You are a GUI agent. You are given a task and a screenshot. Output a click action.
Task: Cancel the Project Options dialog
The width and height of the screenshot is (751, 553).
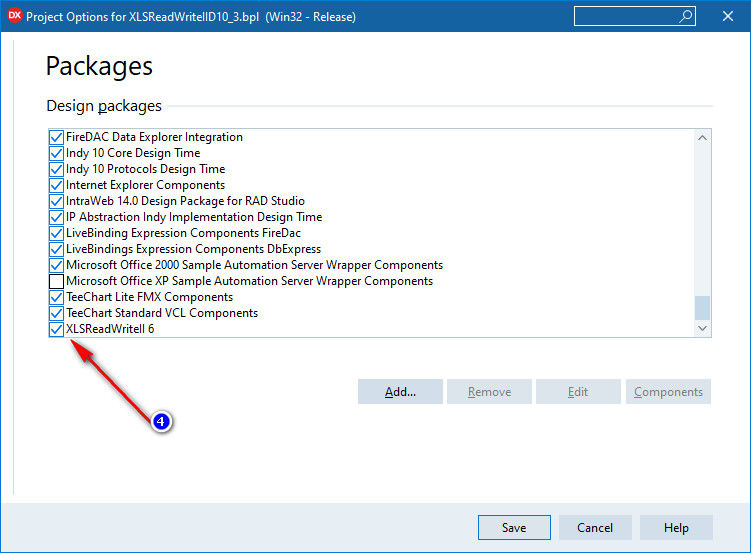pos(595,528)
